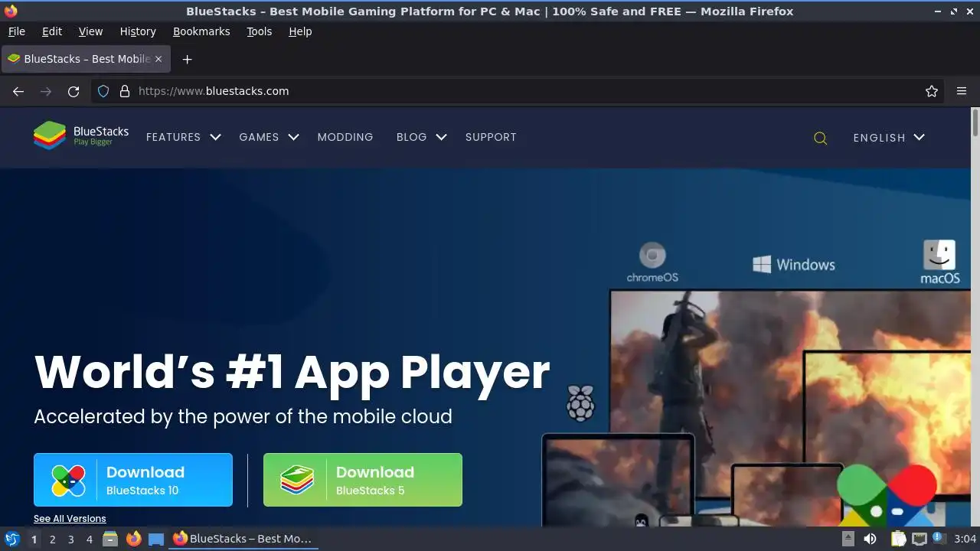Click the BlueStacks 10 icon on download button
The height and width of the screenshot is (551, 980).
click(68, 481)
